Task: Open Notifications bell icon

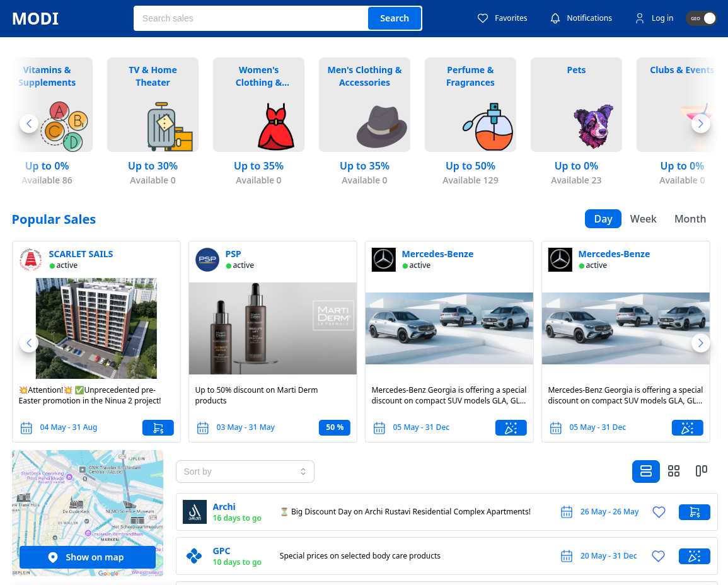Action: click(555, 18)
